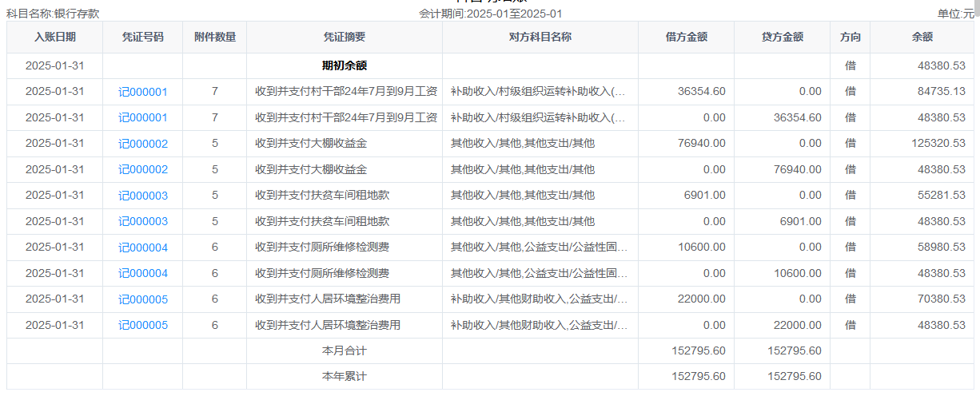Screen dimensions: 980x396
Task: Open voucher 记000001 in the 84735.13 balance row
Action: (x=143, y=92)
